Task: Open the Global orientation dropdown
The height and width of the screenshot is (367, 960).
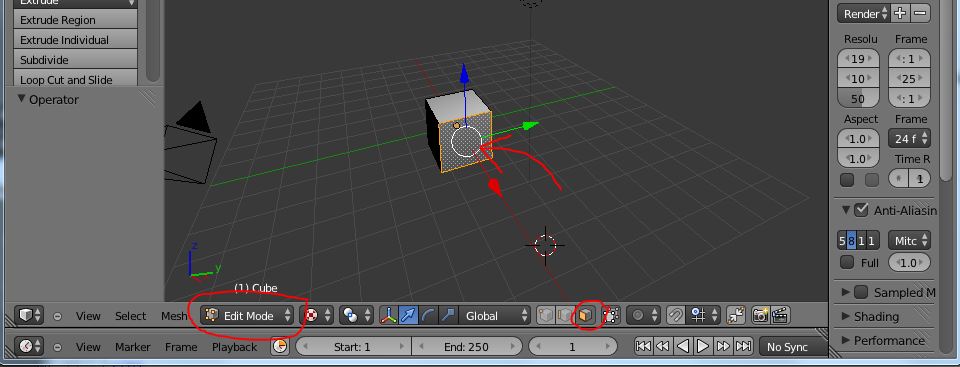Action: click(494, 316)
